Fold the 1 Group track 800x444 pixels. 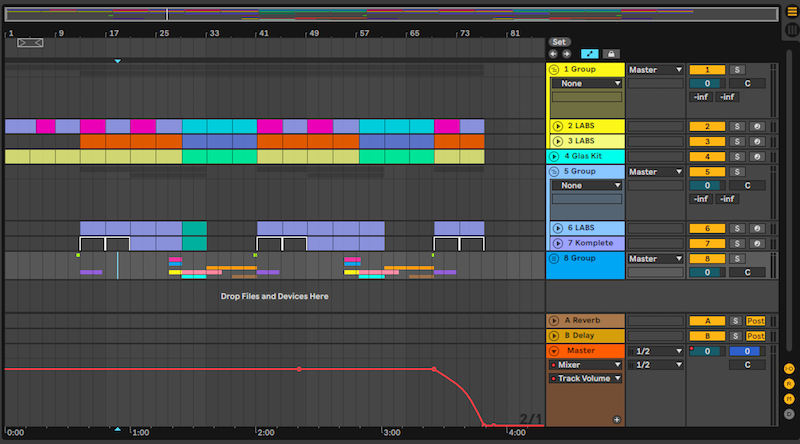(554, 69)
